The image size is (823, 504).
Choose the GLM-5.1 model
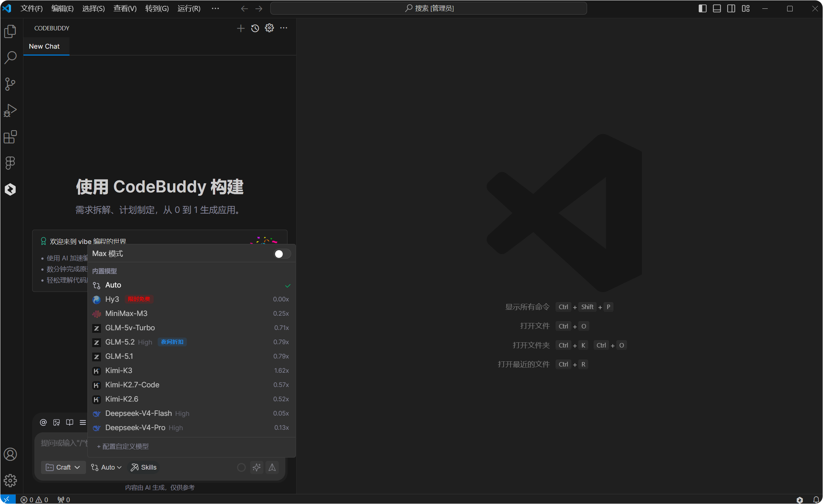pos(192,357)
